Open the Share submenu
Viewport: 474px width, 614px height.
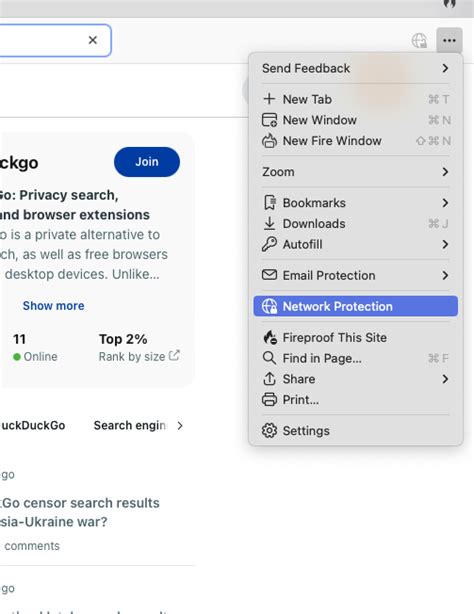tap(355, 379)
